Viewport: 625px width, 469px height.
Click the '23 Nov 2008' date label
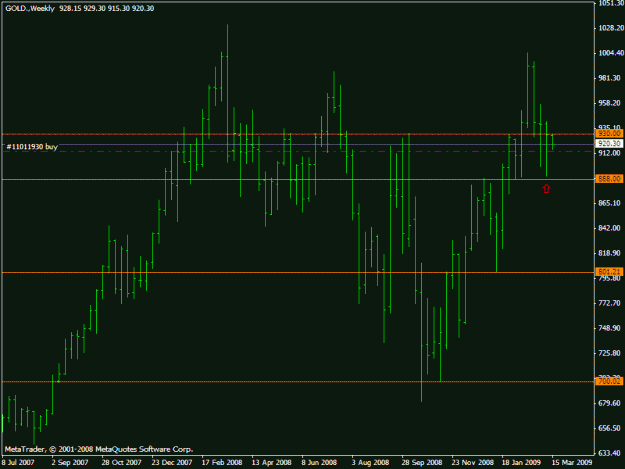[473, 463]
